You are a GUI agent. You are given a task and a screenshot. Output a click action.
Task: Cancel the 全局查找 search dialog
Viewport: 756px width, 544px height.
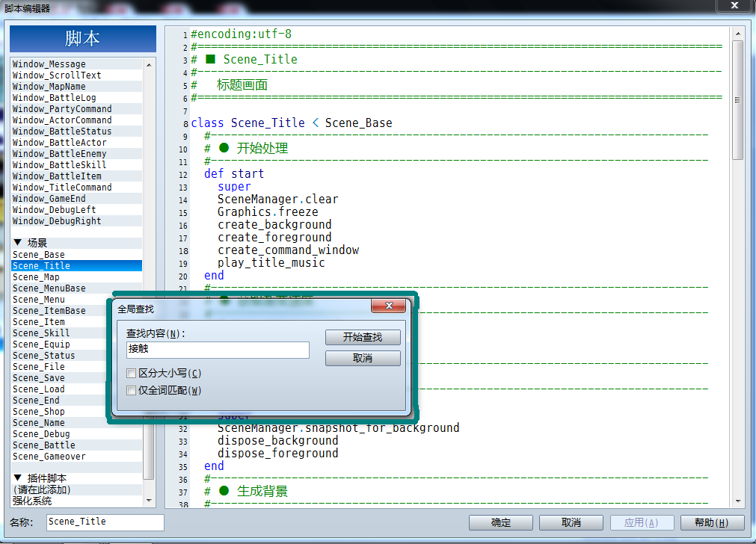coord(363,358)
